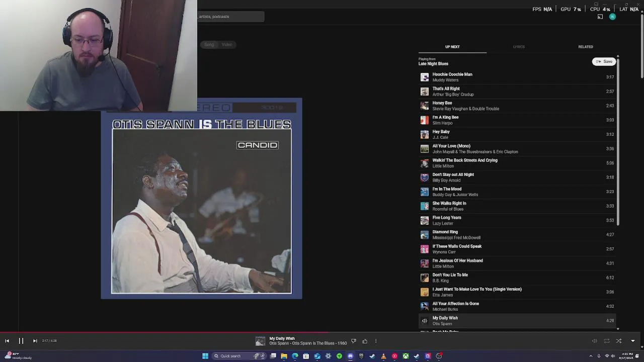This screenshot has width=644, height=362.
Task: Play I'm Jealous Of Her Husband
Action: [517, 263]
